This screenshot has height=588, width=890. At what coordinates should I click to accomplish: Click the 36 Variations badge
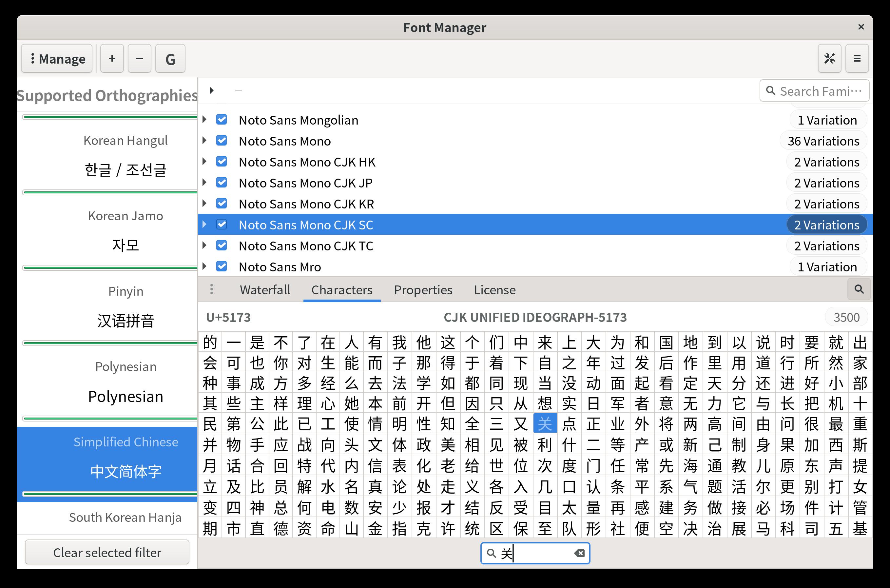[823, 141]
